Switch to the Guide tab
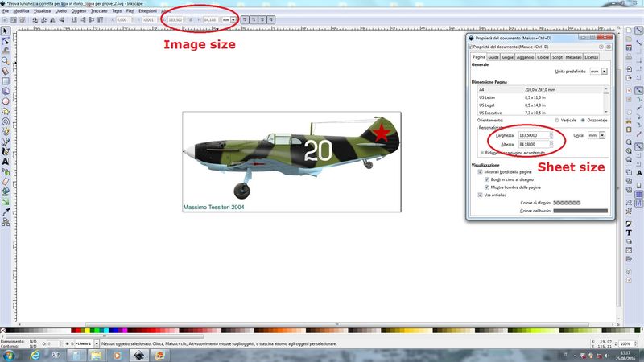644x362 pixels. coord(493,57)
